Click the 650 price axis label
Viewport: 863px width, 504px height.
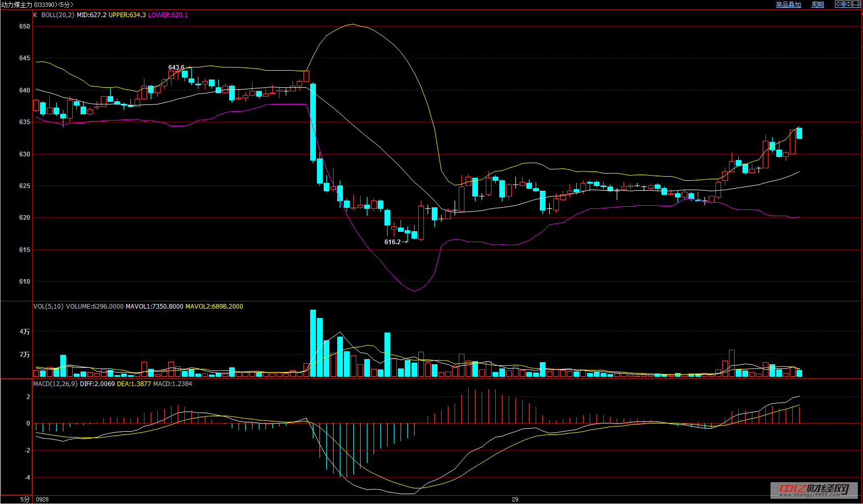[x=24, y=26]
